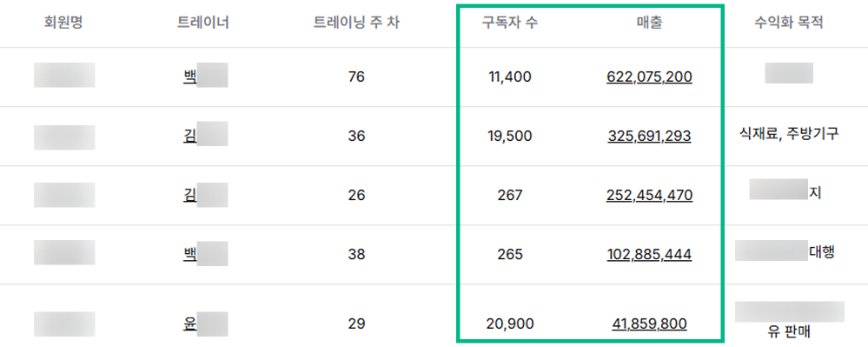Viewport: 868px width, 347px height.
Task: Select the 매출 column header
Action: (x=649, y=23)
